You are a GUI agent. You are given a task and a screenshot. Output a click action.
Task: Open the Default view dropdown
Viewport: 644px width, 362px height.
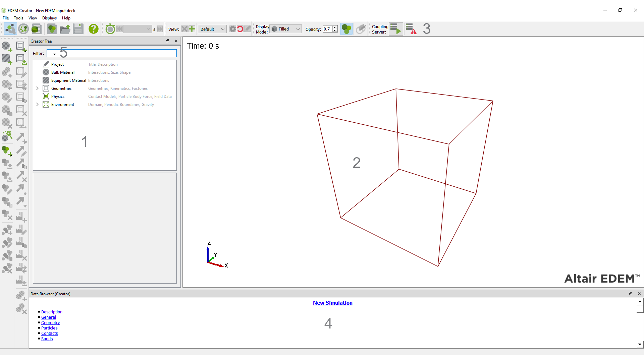coord(212,29)
